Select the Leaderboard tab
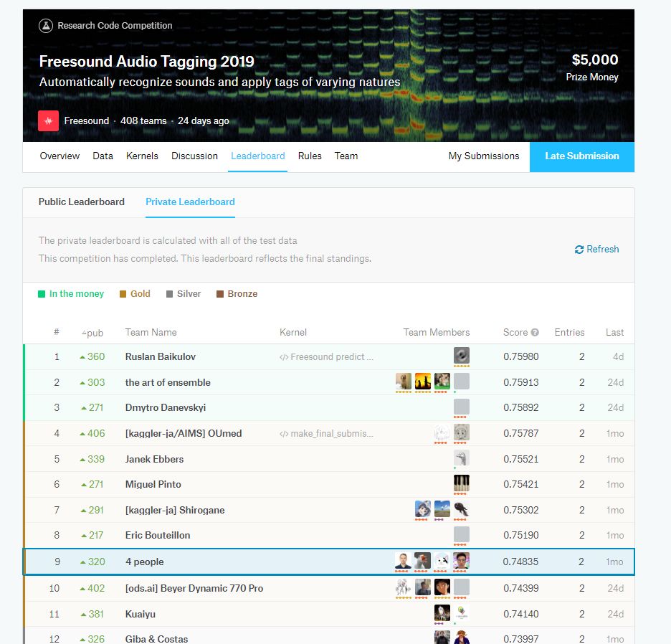671x644 pixels. click(257, 156)
